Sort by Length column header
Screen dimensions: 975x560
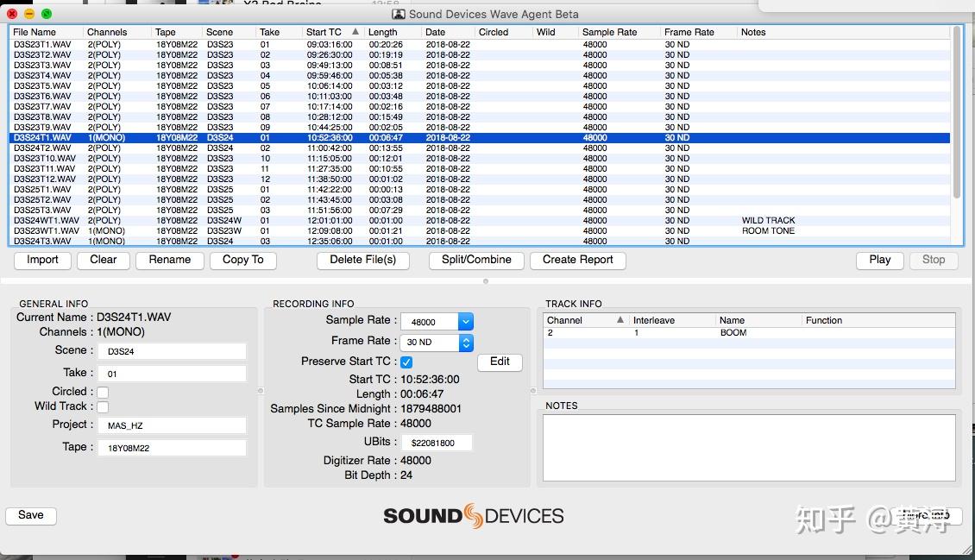393,32
